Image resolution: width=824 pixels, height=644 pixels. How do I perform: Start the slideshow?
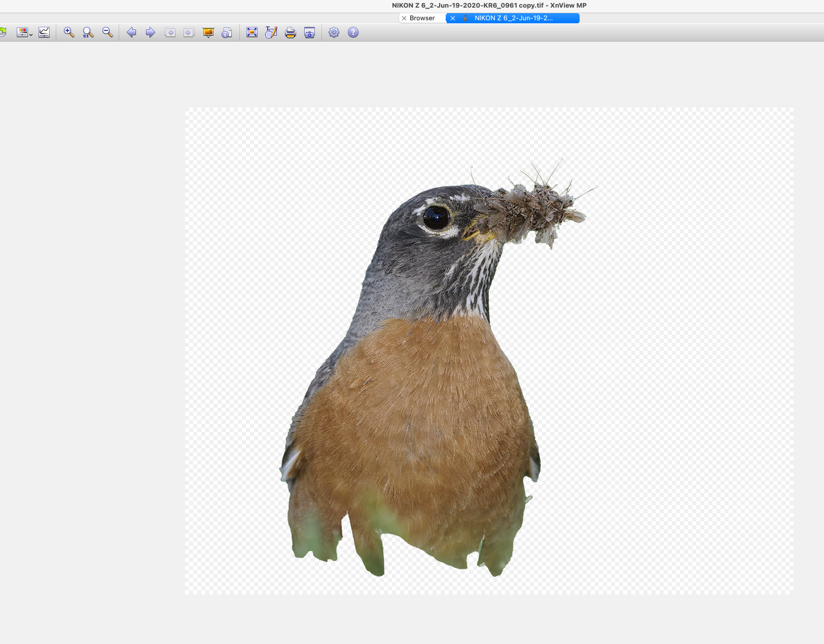point(208,32)
